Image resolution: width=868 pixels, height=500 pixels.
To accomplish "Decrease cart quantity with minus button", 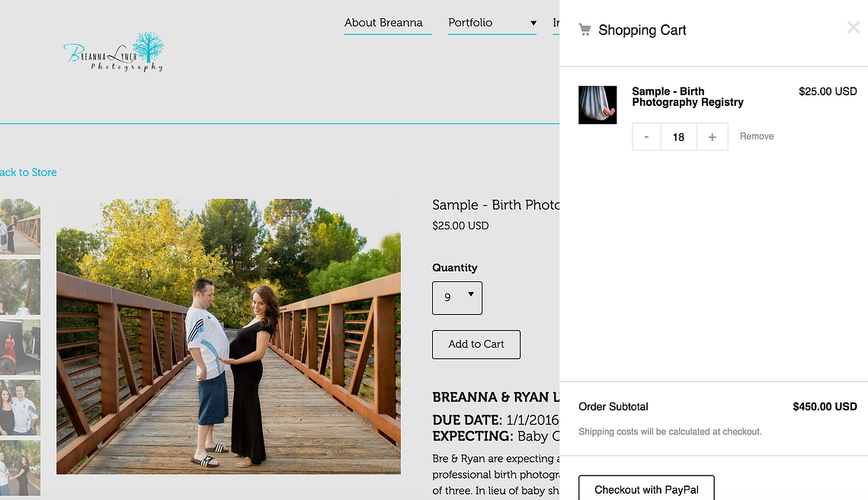I will (646, 137).
